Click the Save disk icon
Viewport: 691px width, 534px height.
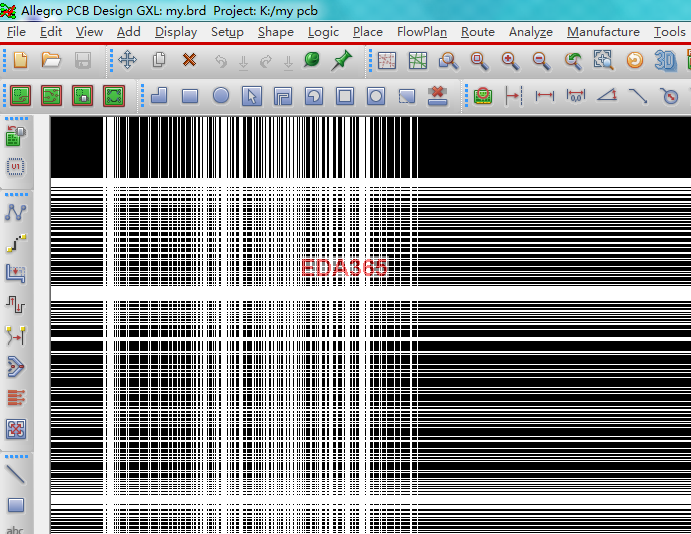(82, 60)
